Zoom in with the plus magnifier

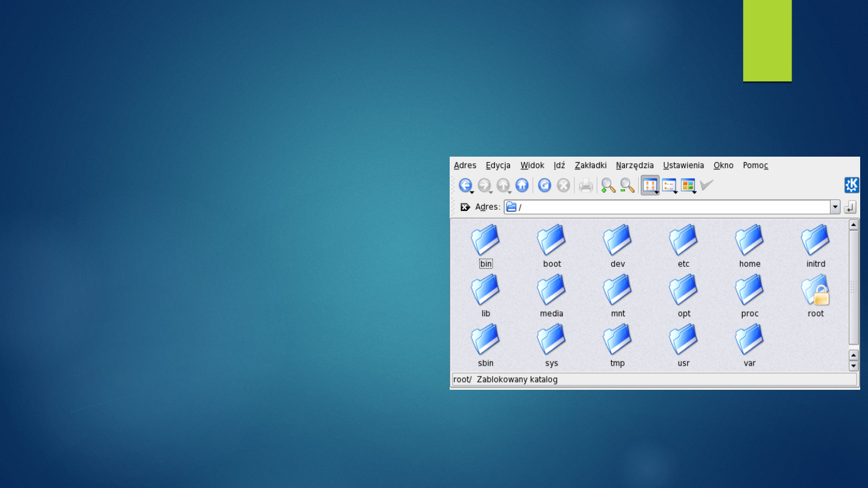point(608,186)
